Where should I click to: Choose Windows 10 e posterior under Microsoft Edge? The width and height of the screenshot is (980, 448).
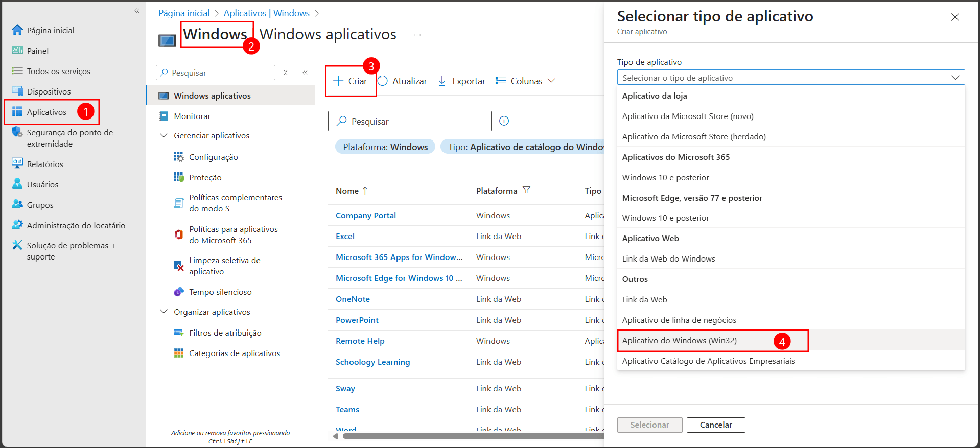click(x=665, y=218)
